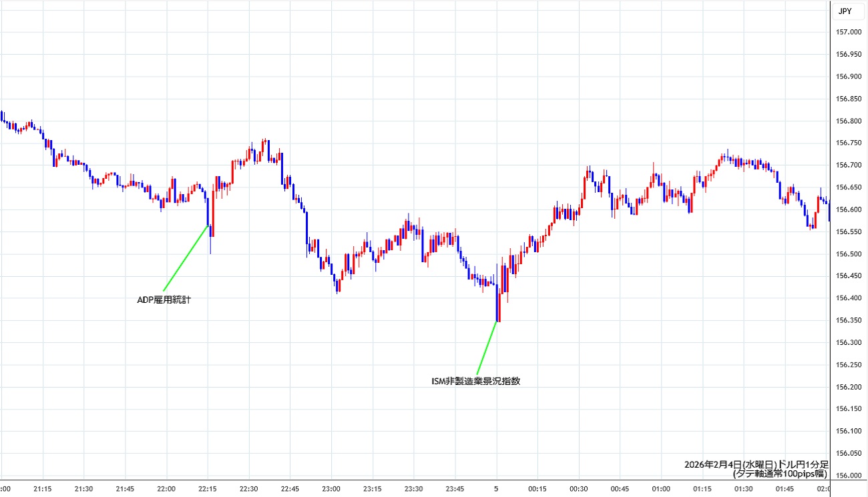The image size is (868, 497).
Task: Click the tall red candle after ADP release
Action: point(213,213)
